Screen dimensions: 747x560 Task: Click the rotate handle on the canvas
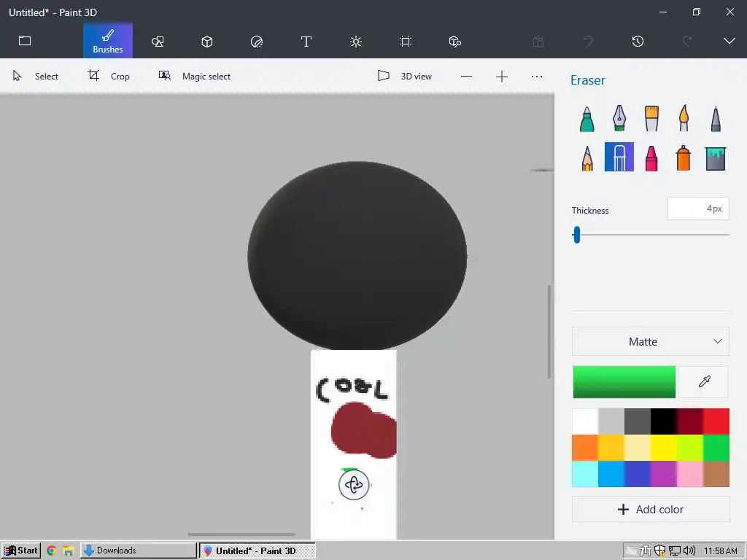(354, 485)
